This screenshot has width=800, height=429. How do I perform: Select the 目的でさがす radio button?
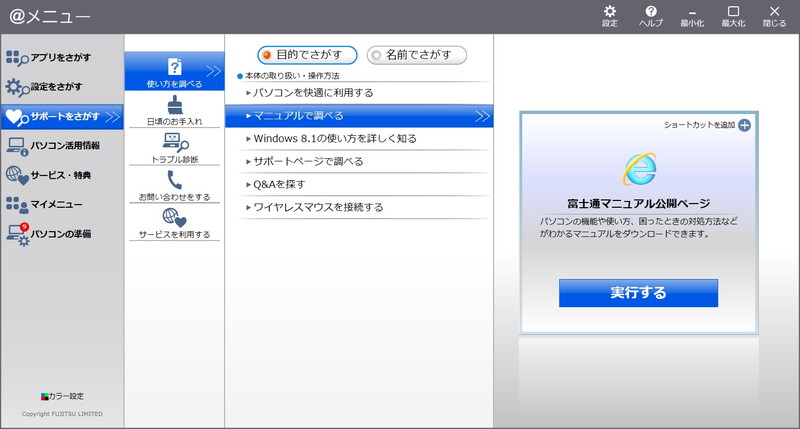tap(266, 55)
